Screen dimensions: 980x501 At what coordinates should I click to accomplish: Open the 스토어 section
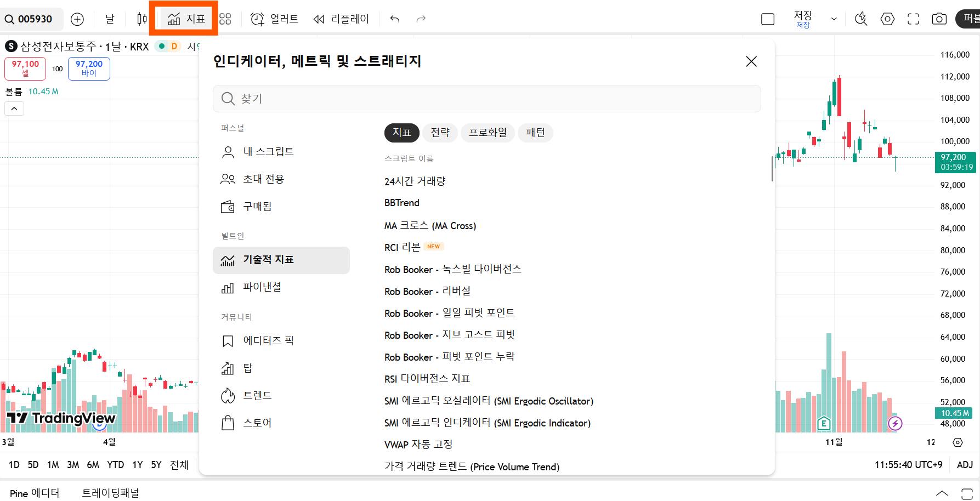281,423
